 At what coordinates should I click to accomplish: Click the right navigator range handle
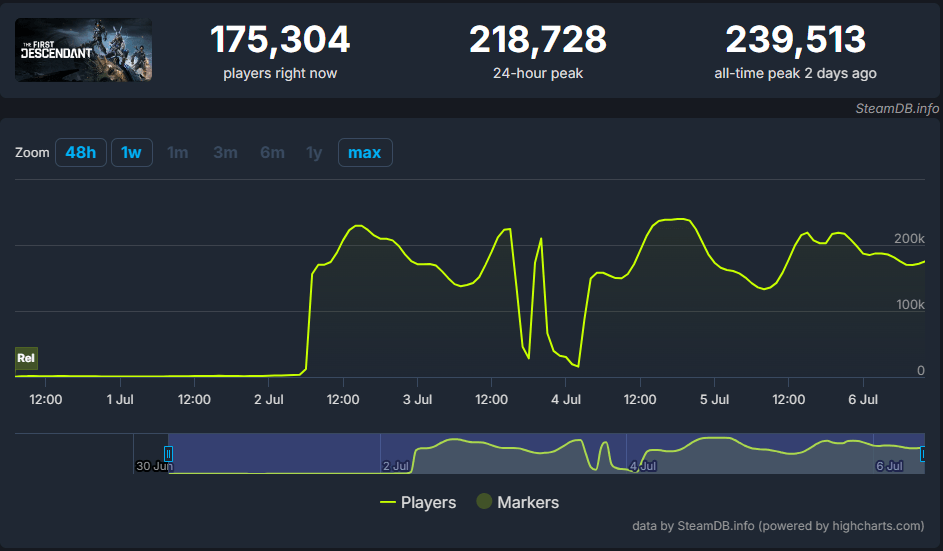click(922, 454)
